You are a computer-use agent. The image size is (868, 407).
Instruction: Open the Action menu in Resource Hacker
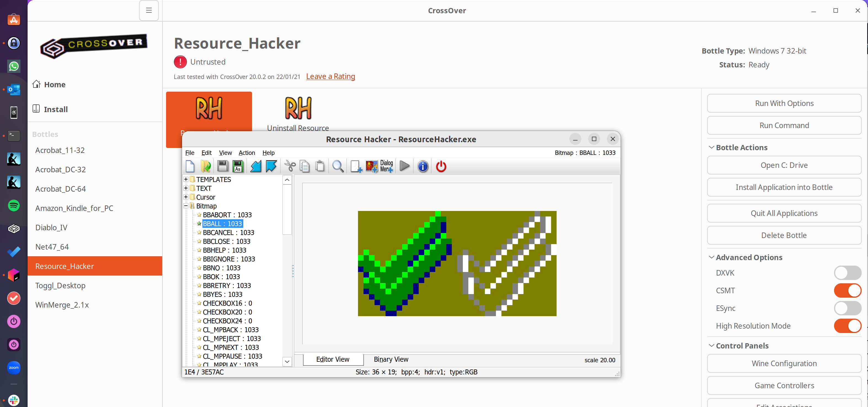(246, 153)
